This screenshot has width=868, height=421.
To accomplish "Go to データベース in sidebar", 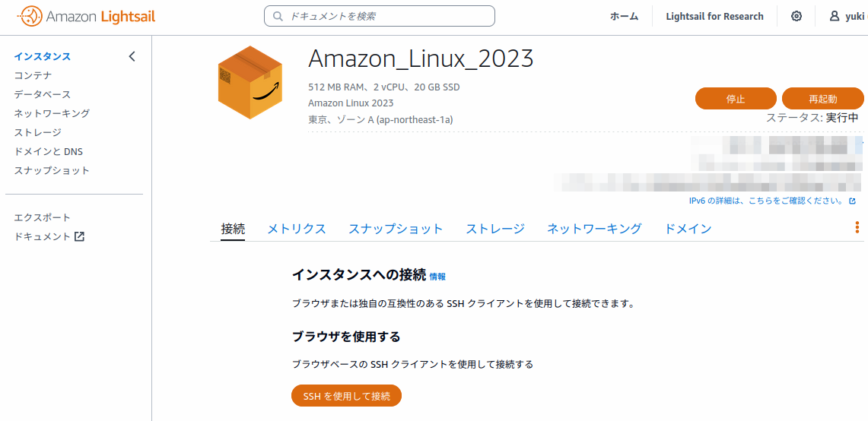I will coord(43,94).
